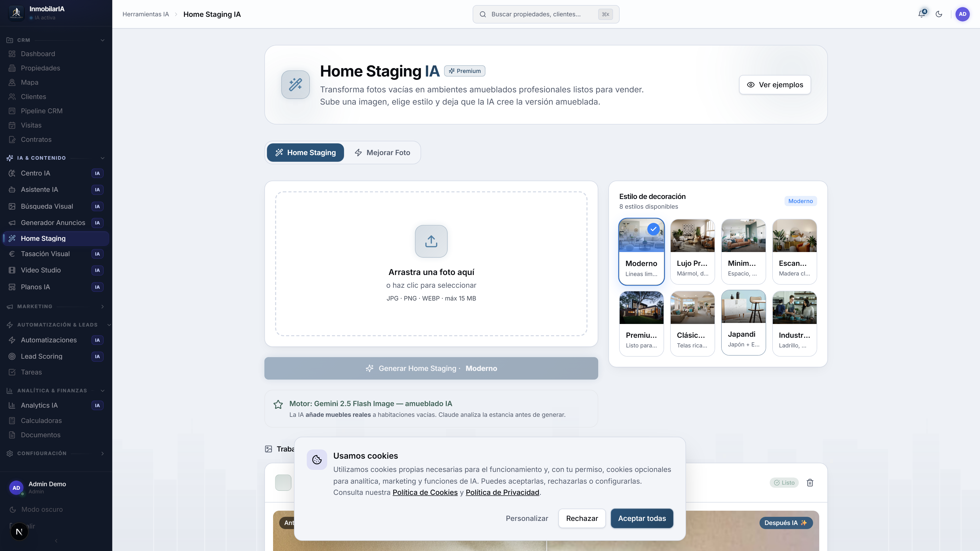The image size is (980, 551).
Task: Click the Buscar propiedades search field
Action: tap(546, 14)
